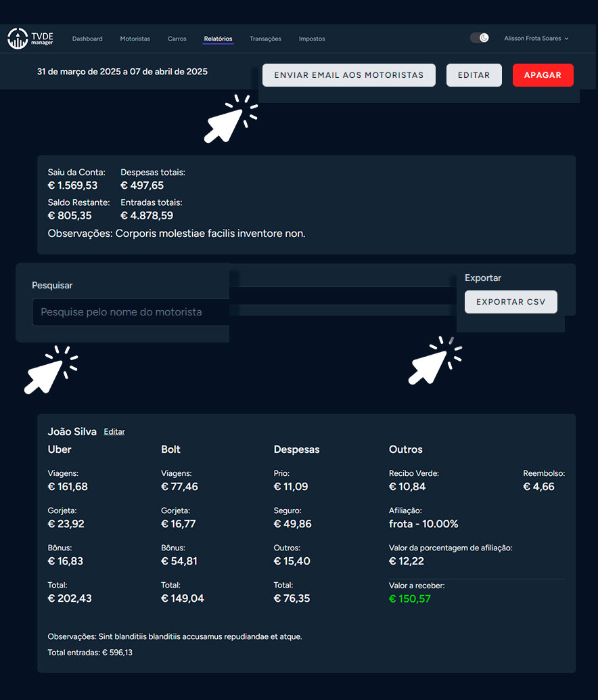Open the Motoristas section

(135, 39)
